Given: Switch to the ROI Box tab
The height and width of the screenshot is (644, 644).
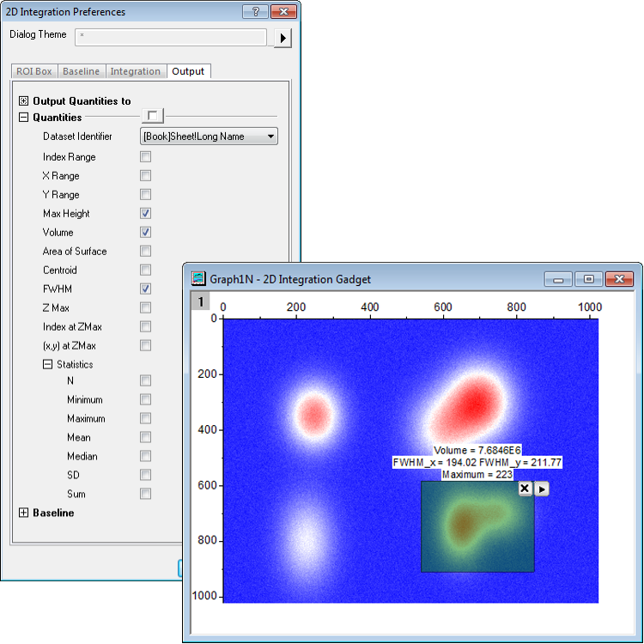Looking at the screenshot, I should (x=35, y=71).
